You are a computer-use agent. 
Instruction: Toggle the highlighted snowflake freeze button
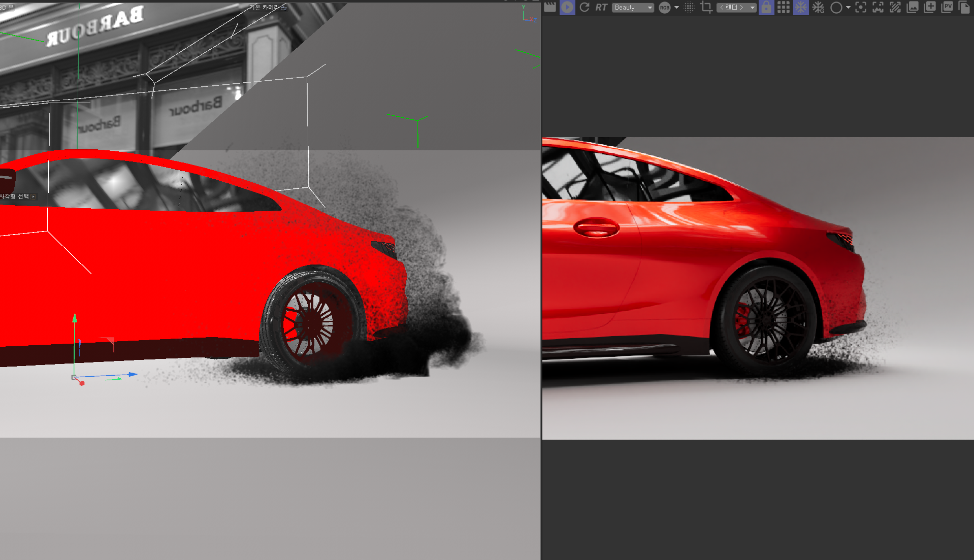coord(801,7)
